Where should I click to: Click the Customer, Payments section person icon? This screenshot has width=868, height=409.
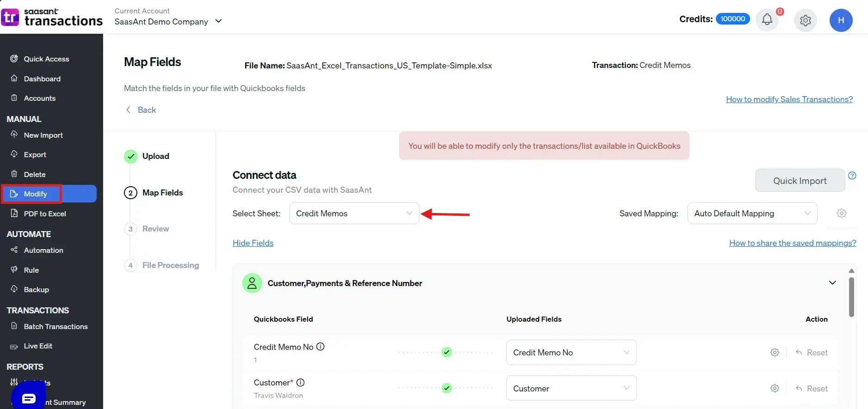point(252,283)
